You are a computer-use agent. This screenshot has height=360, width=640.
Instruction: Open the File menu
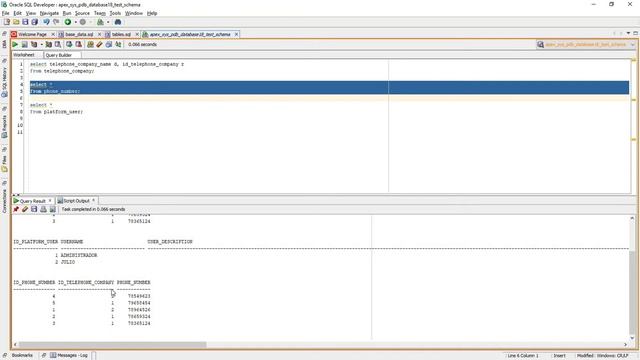pos(5,13)
